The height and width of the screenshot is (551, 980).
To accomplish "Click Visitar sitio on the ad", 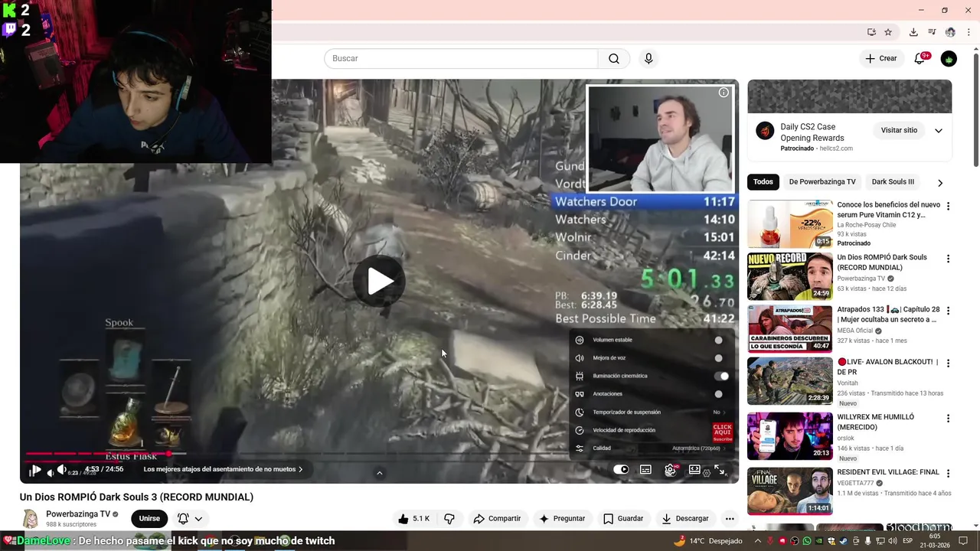I will tap(899, 131).
